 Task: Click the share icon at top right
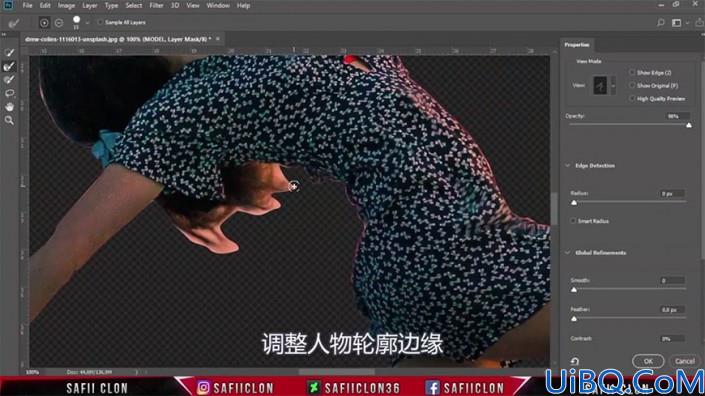tap(699, 22)
